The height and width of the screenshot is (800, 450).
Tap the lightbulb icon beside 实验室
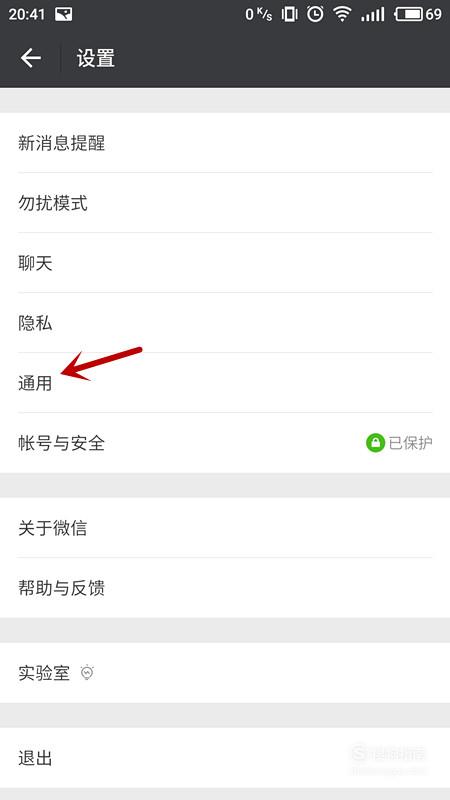[x=87, y=673]
